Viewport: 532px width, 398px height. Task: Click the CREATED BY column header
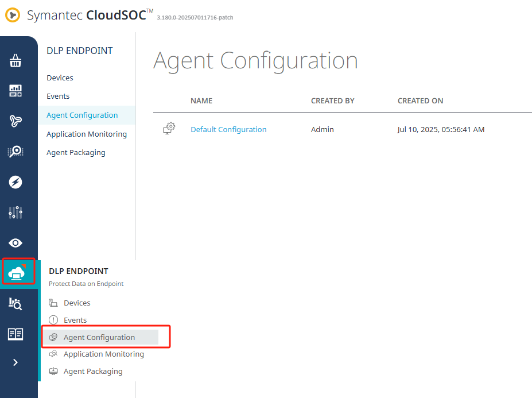tap(333, 101)
